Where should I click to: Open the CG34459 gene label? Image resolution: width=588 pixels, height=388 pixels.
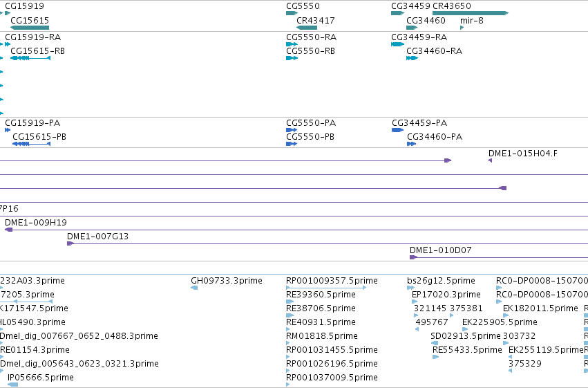point(410,6)
